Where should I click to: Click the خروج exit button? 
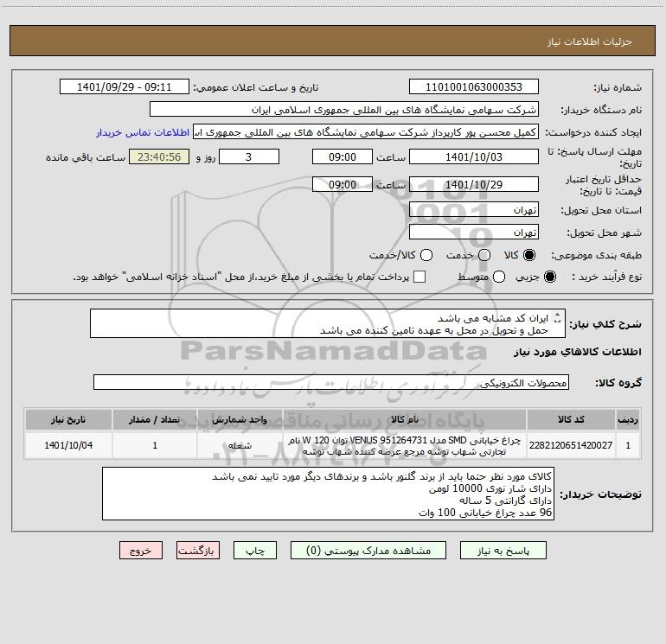(x=141, y=551)
